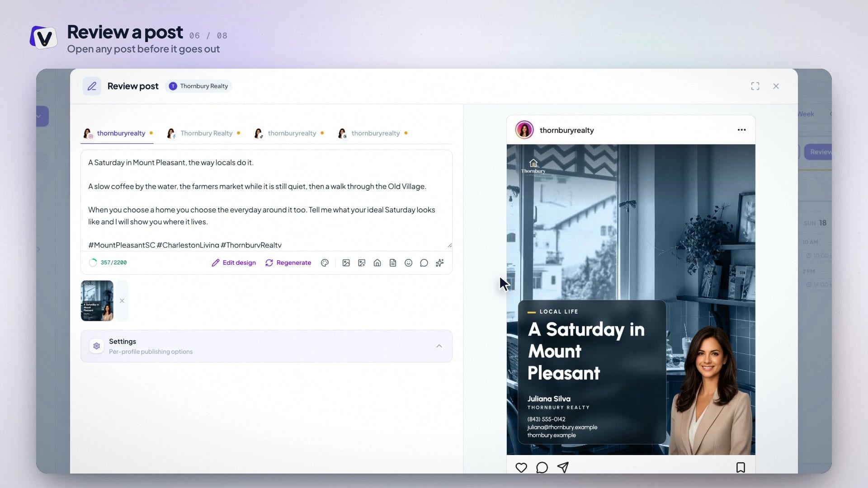The width and height of the screenshot is (868, 488).
Task: Click the Thornbury Realty brand chip
Action: [x=198, y=86]
